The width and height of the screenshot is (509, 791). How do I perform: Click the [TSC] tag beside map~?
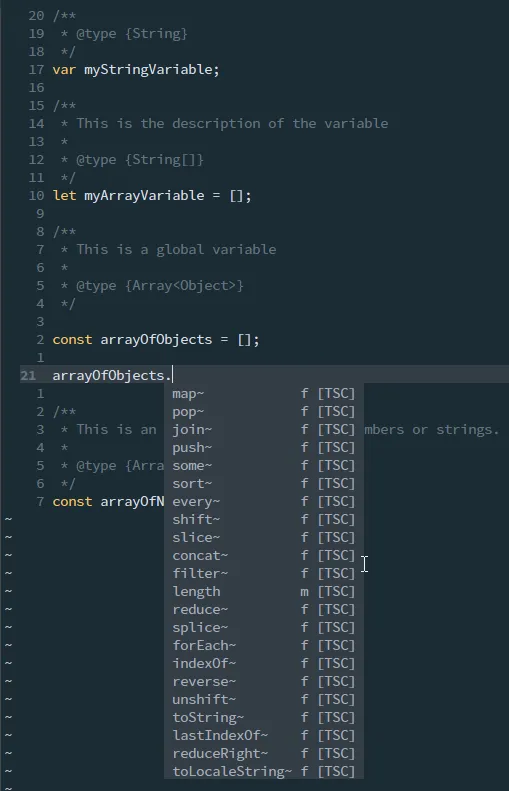pyautogui.click(x=336, y=393)
